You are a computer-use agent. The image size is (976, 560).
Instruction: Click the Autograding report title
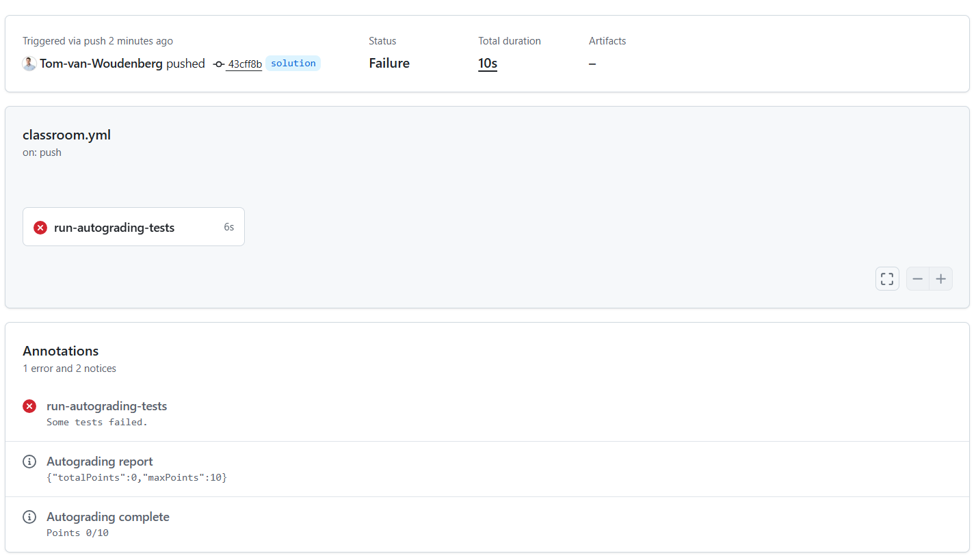(100, 462)
